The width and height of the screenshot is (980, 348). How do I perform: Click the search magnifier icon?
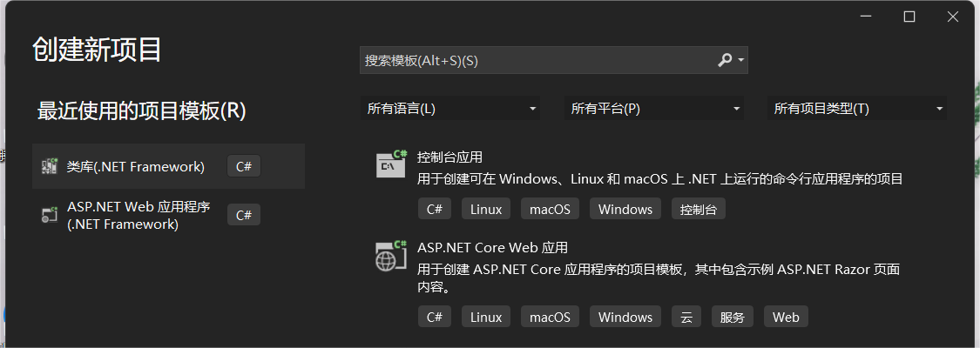725,60
